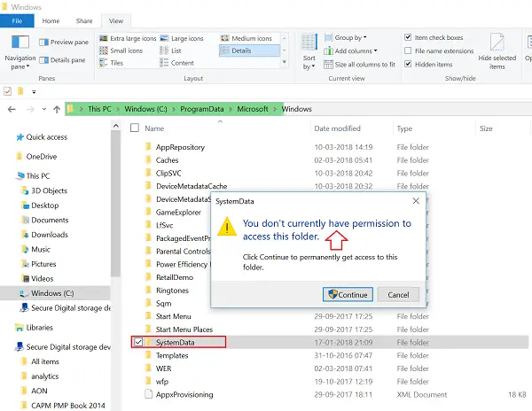
Task: Toggle the Details pane
Action: click(62, 60)
